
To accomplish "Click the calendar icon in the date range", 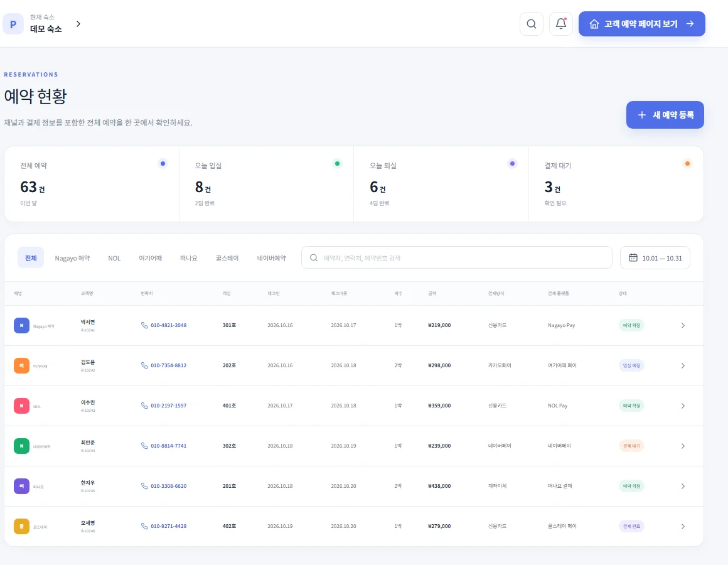I will [x=633, y=257].
